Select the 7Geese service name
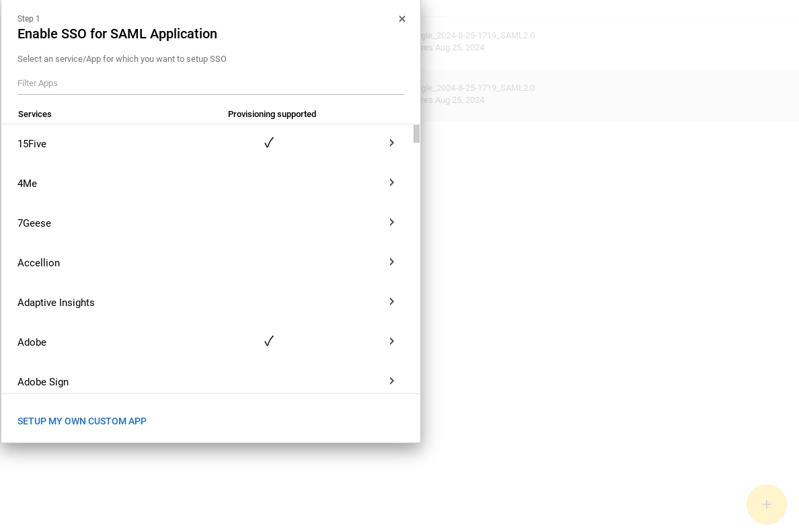Screen dimensions: 799x532 tap(34, 224)
